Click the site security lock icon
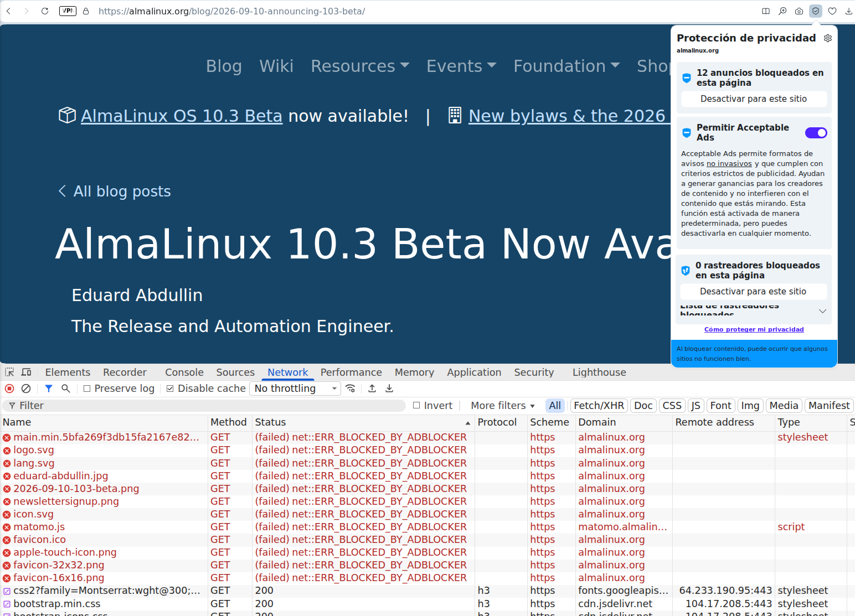Viewport: 855px width, 616px height. [86, 11]
